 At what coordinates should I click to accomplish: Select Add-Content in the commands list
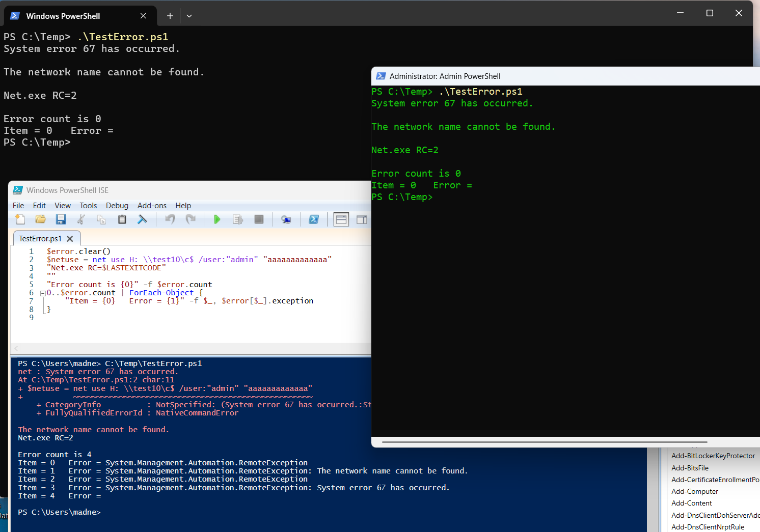[x=691, y=503]
